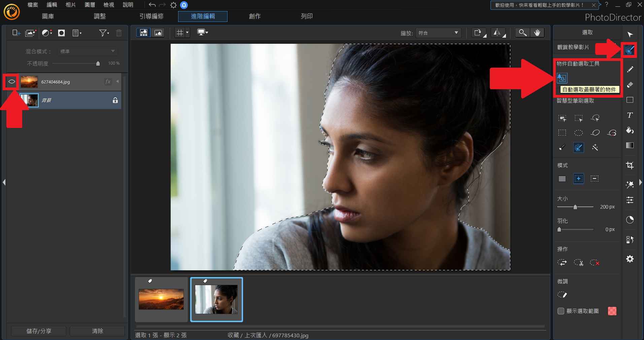Open the 縮放 zoom dropdown
The image size is (644, 340).
tap(438, 33)
